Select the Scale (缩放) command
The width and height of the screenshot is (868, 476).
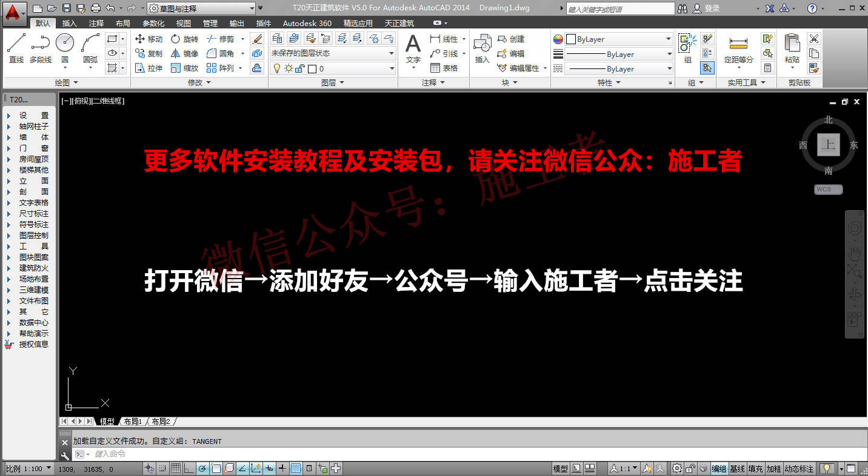[185, 68]
